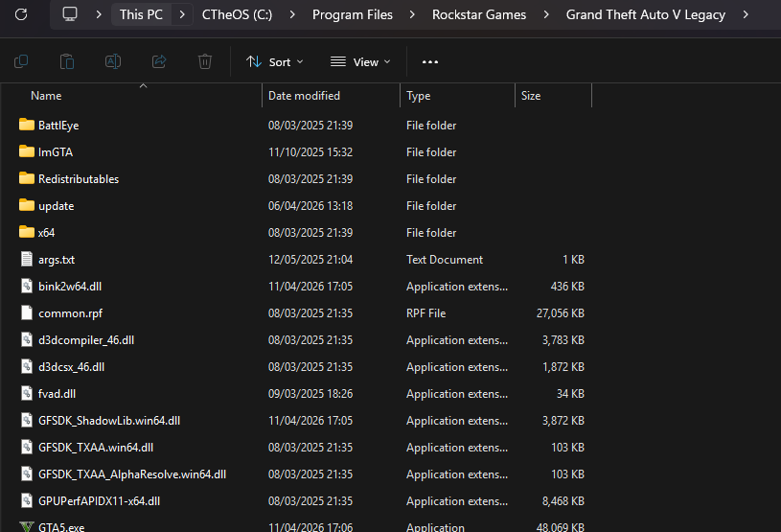781x532 pixels.
Task: Click the d3dcompiler_46.dll file icon
Action: 27,339
